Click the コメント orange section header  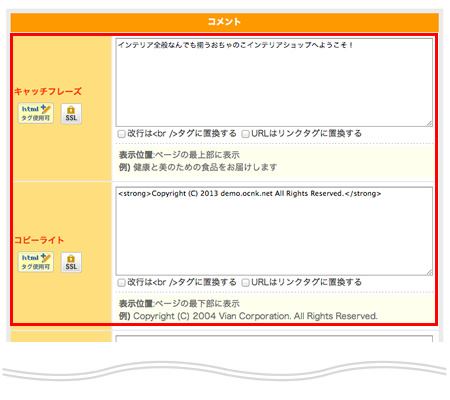(x=224, y=22)
